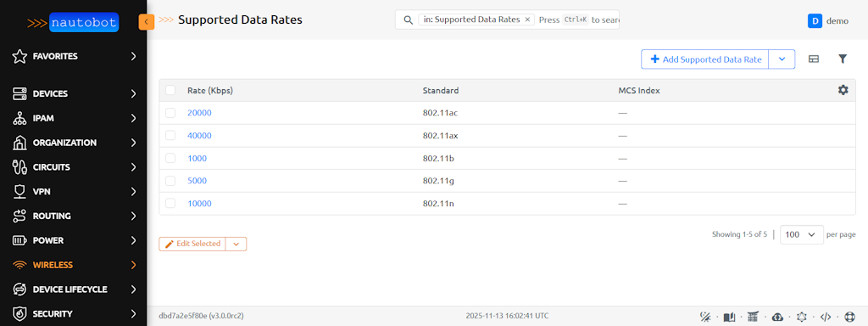Toggle the dark/light theme icon in footer

pos(705,317)
